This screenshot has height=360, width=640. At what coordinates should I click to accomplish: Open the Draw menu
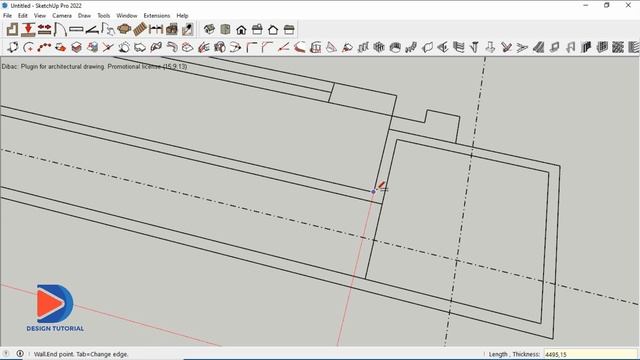tap(84, 16)
